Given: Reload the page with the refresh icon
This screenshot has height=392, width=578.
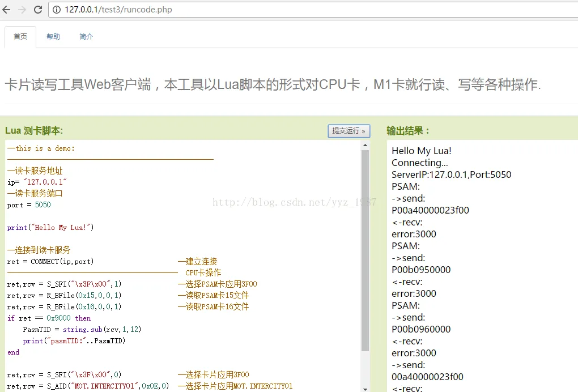Looking at the screenshot, I should 37,10.
